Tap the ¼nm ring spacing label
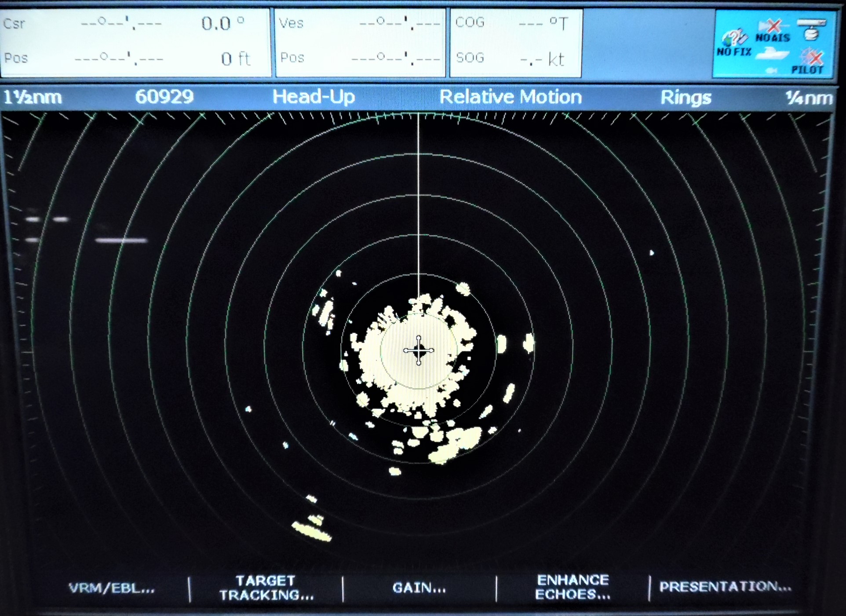The width and height of the screenshot is (846, 616). click(808, 98)
